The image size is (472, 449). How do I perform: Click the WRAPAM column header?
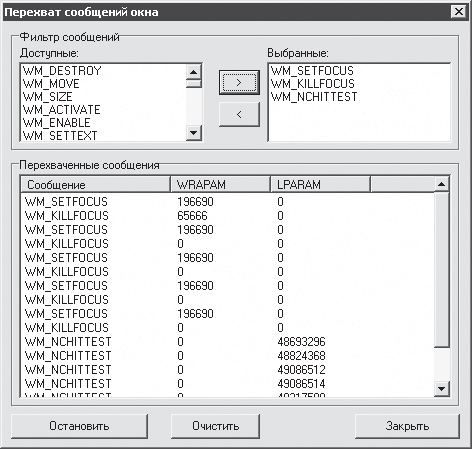(x=220, y=184)
